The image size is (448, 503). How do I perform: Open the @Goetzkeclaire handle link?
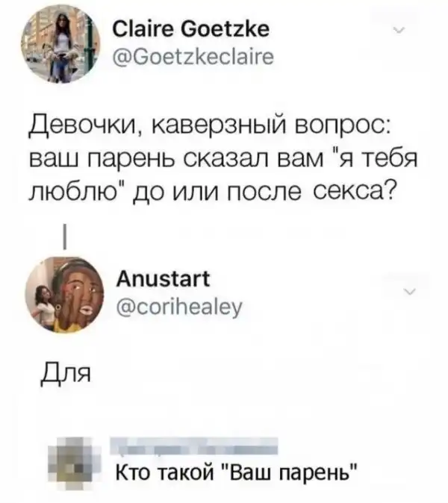click(x=193, y=57)
